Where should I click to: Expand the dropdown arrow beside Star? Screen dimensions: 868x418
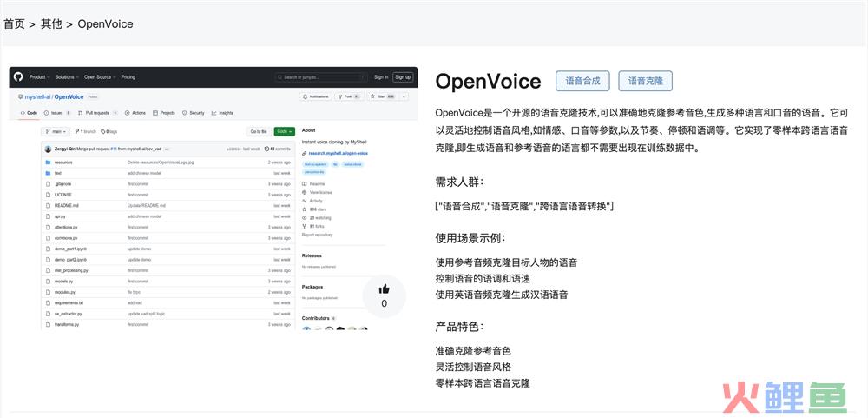404,96
